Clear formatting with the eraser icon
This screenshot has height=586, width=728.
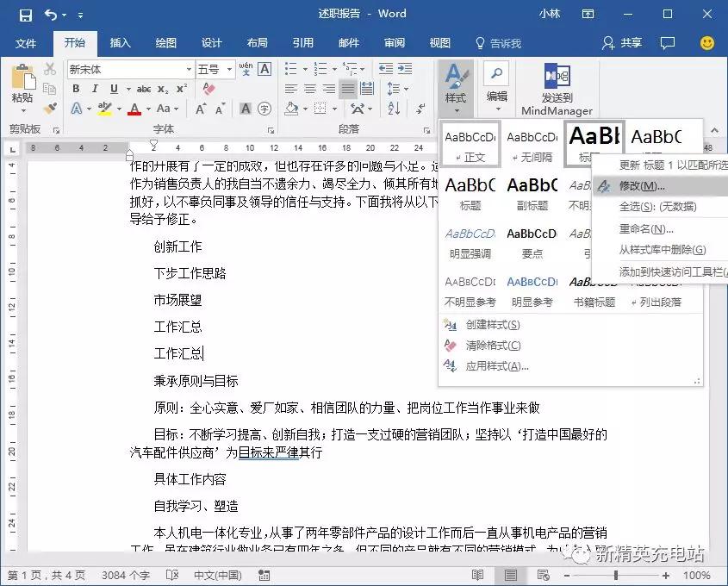208,87
